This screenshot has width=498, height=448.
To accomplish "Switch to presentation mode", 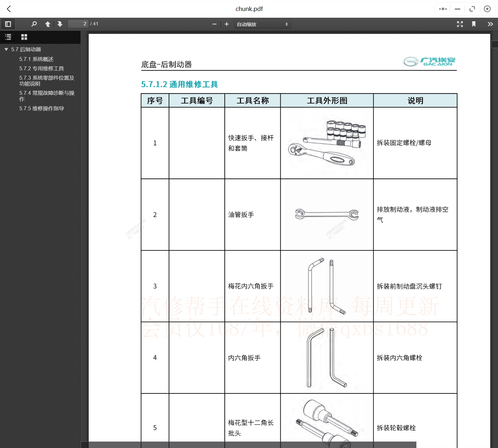I will pos(460,24).
